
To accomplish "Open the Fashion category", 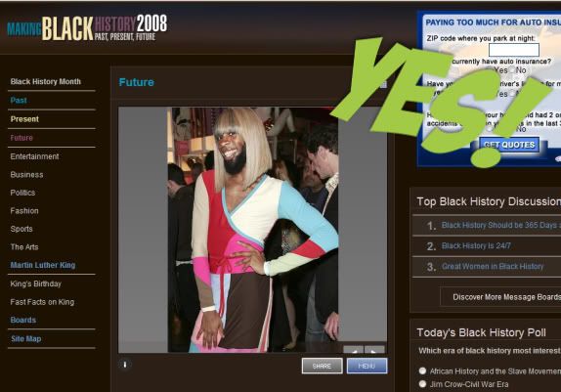I will pyautogui.click(x=24, y=211).
